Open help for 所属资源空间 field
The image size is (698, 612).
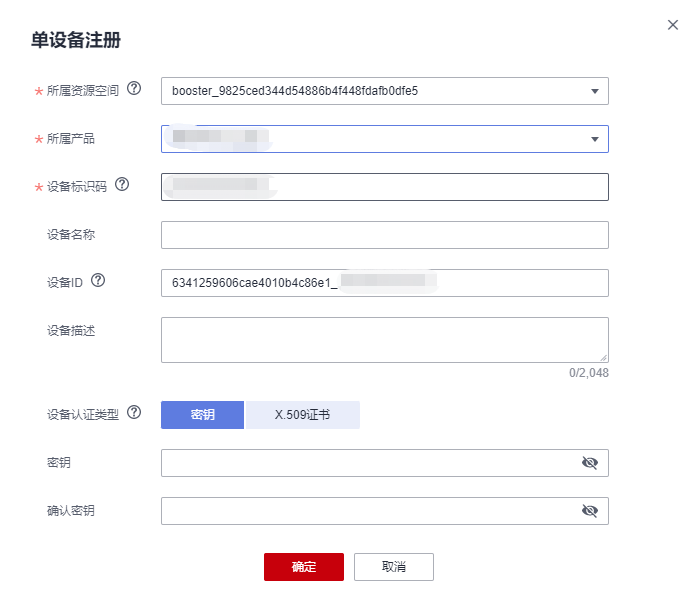[134, 89]
